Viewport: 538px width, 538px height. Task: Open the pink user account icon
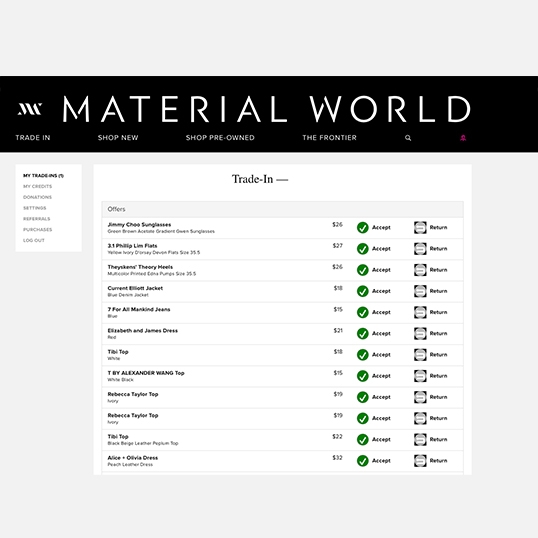463,138
